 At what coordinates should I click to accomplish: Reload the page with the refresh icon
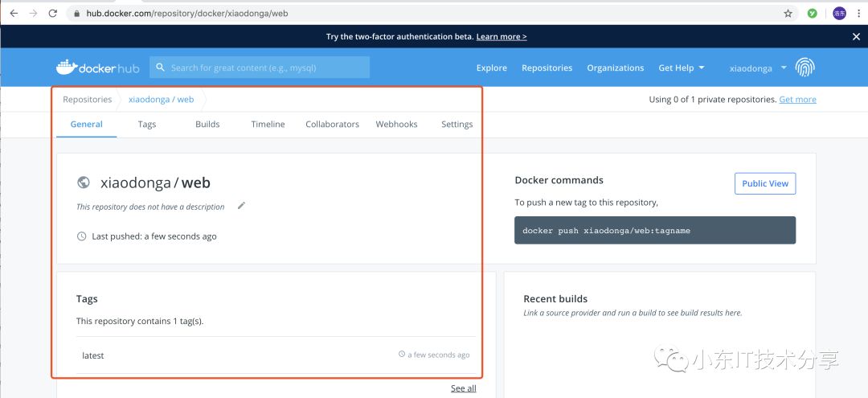(52, 14)
